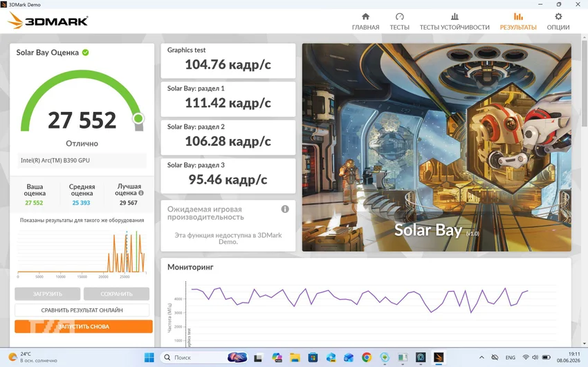The image size is (588, 367).
Task: Click the vertical scrollbar thumb
Action: pyautogui.click(x=585, y=82)
